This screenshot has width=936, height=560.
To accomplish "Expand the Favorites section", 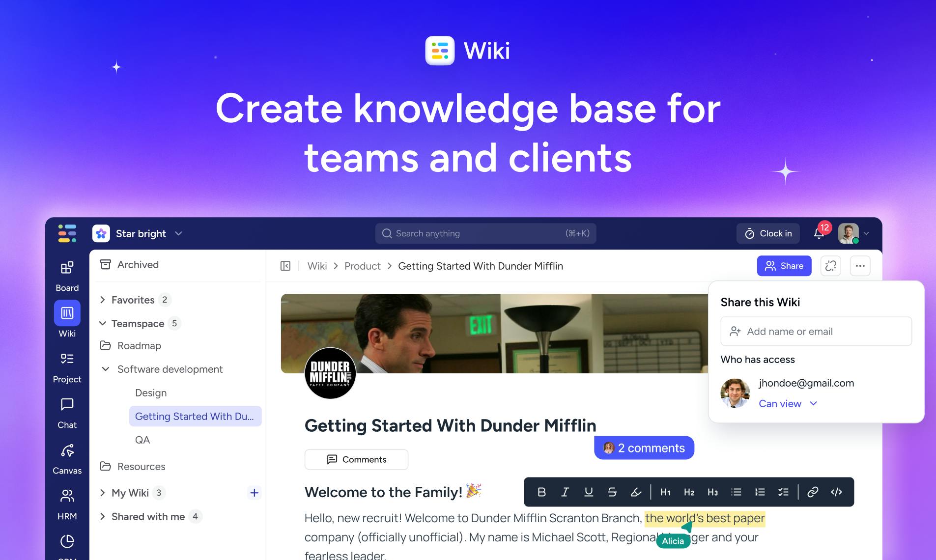I will point(103,300).
